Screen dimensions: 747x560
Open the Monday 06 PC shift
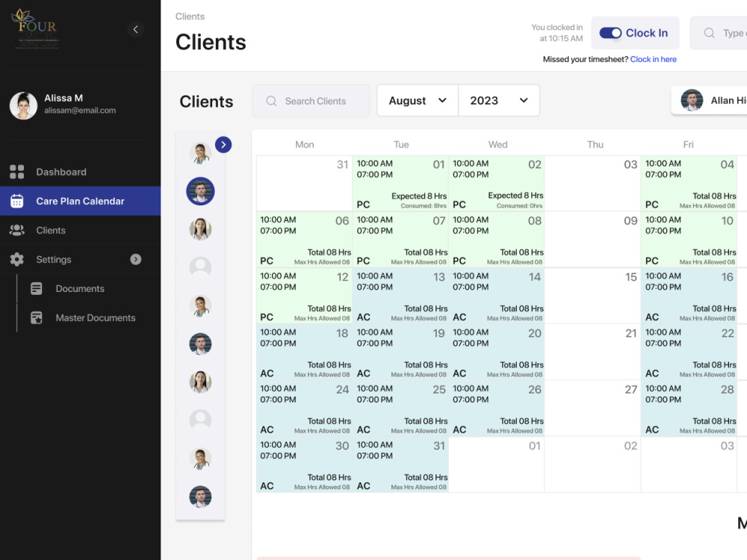(x=305, y=240)
